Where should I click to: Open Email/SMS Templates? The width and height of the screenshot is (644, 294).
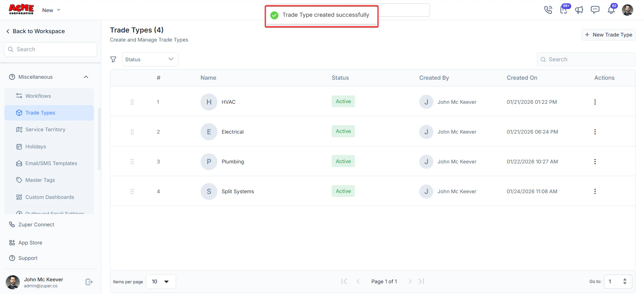coord(49,163)
